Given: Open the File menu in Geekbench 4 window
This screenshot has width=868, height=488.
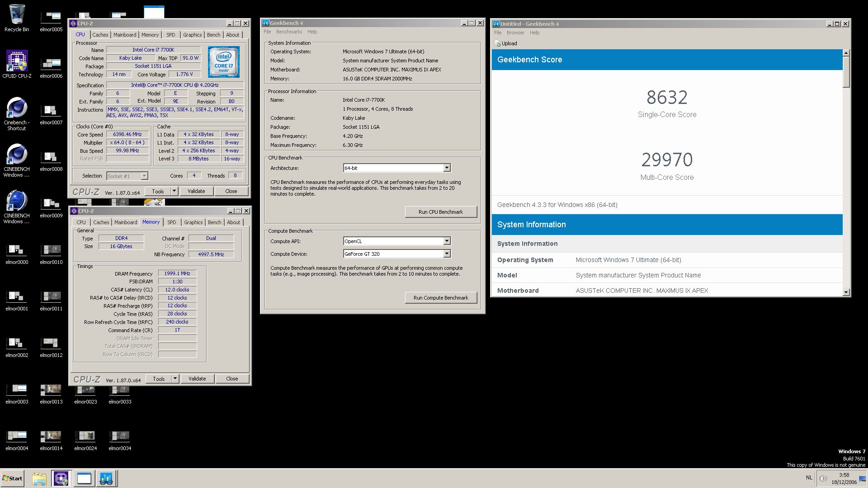Looking at the screenshot, I should point(267,32).
